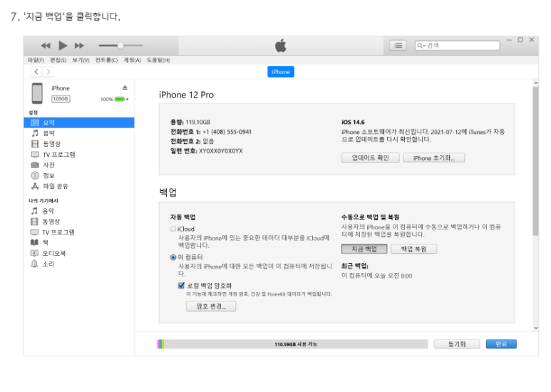Open the 파일(F) menu
Viewport: 551px width, 392px height.
tap(36, 60)
